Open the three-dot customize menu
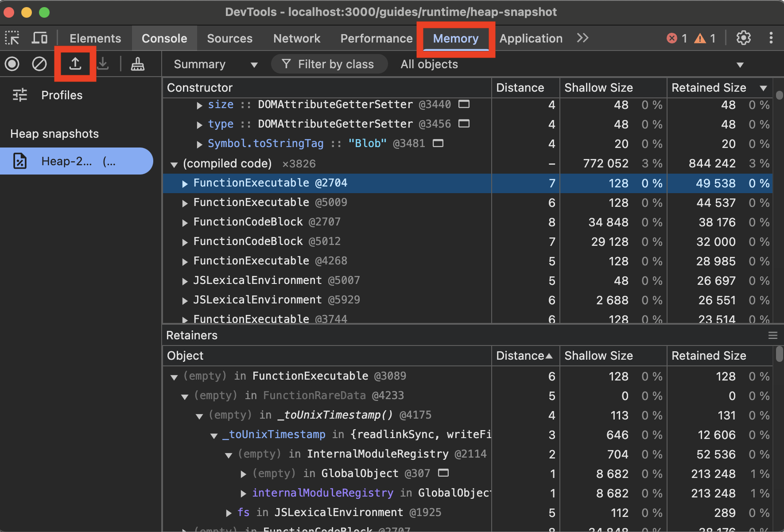The width and height of the screenshot is (784, 532). (x=771, y=38)
